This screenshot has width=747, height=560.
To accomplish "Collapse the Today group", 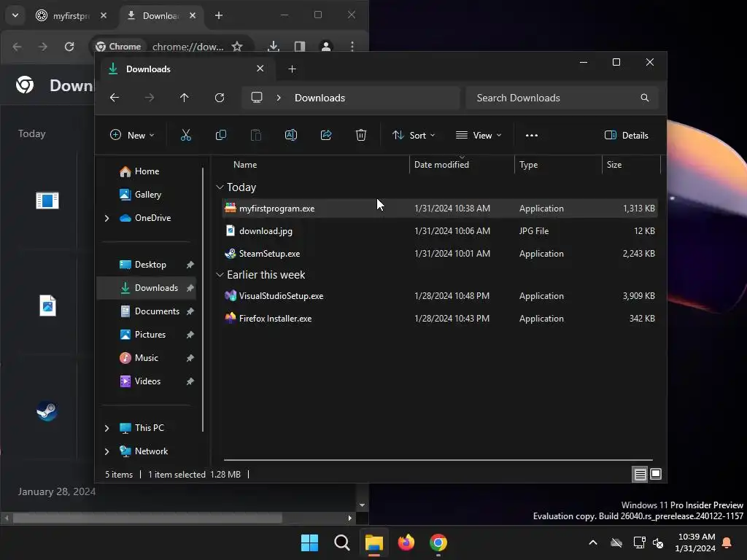I will [220, 187].
